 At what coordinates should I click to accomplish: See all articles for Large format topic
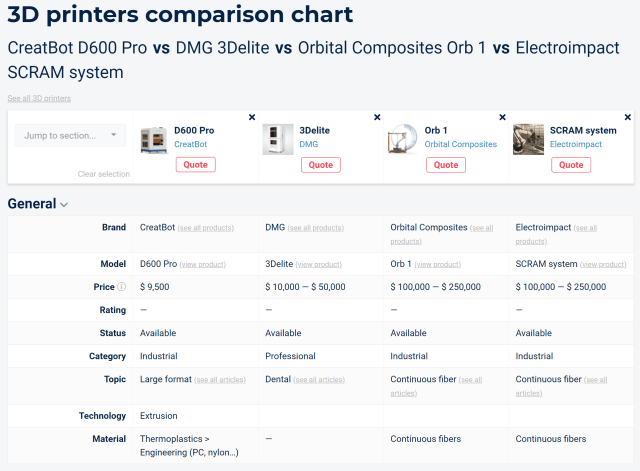click(x=220, y=380)
